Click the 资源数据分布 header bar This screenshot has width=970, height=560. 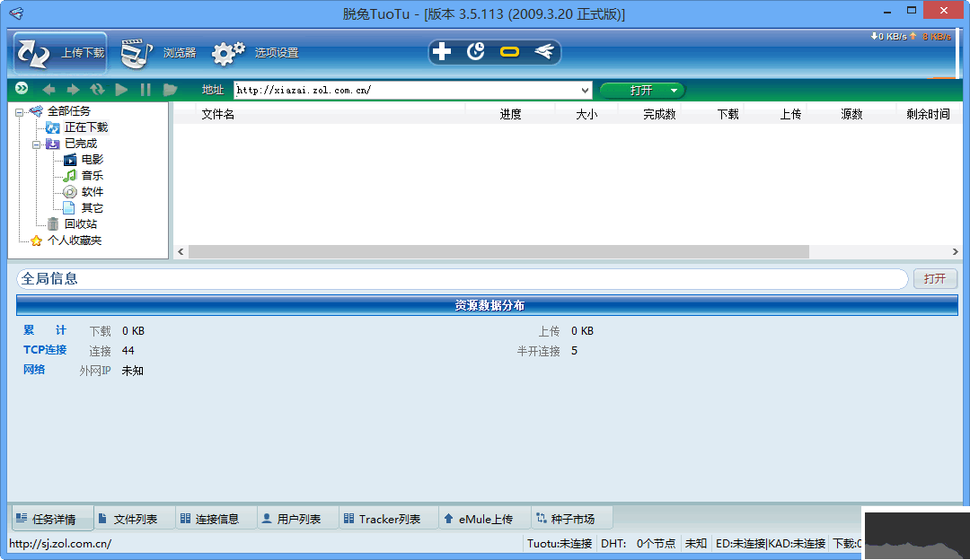point(487,305)
